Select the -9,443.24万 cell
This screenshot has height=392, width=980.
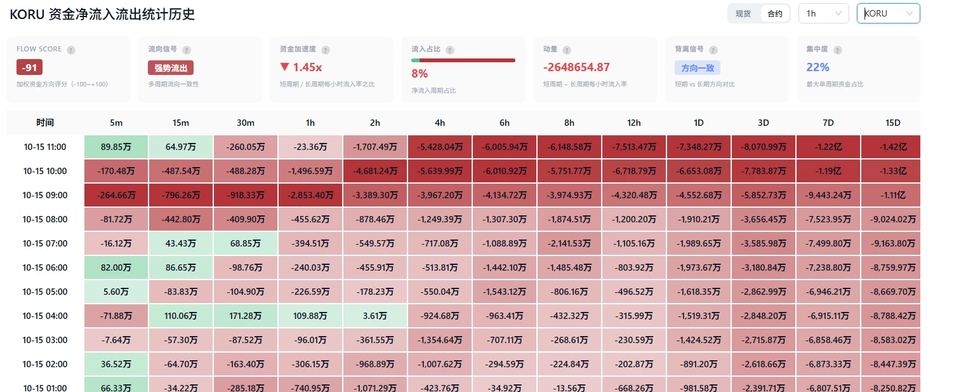click(x=828, y=195)
